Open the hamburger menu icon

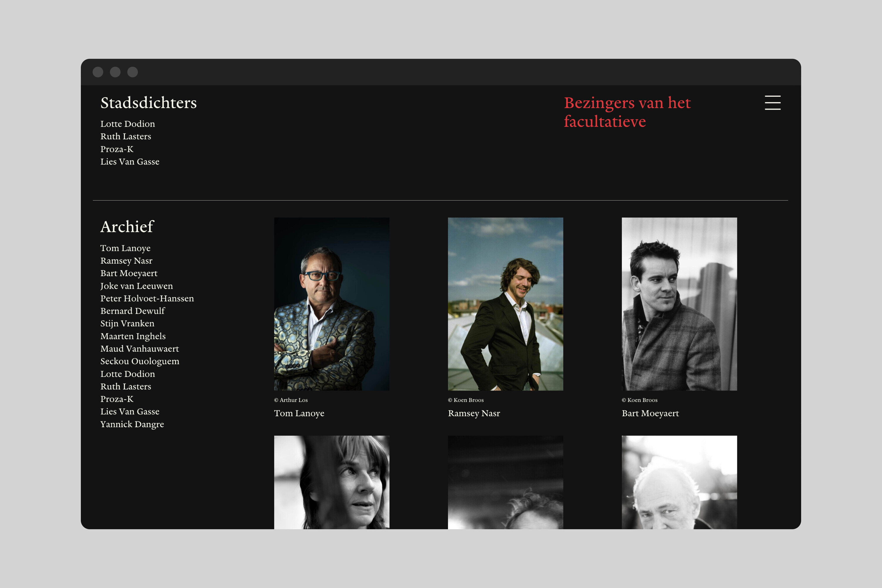[773, 102]
